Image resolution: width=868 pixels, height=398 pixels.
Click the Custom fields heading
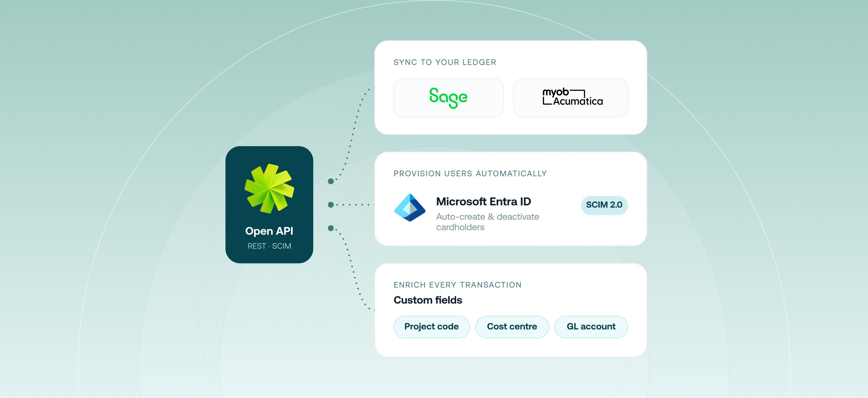pyautogui.click(x=428, y=300)
